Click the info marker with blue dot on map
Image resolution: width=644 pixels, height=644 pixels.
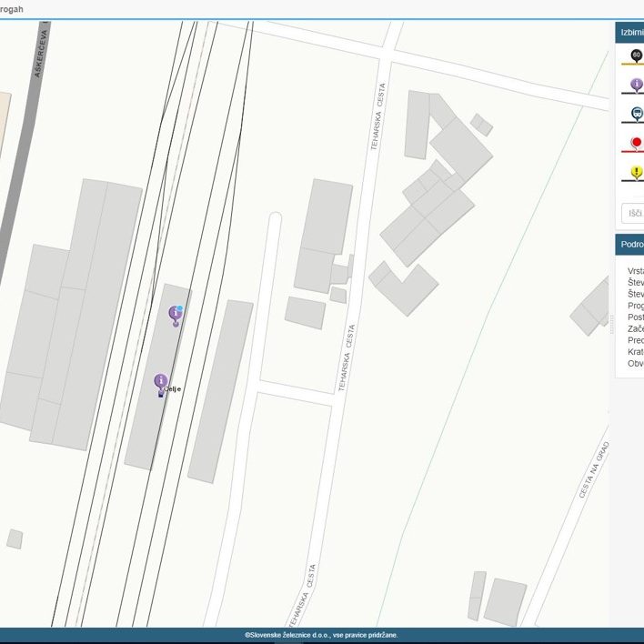point(176,314)
